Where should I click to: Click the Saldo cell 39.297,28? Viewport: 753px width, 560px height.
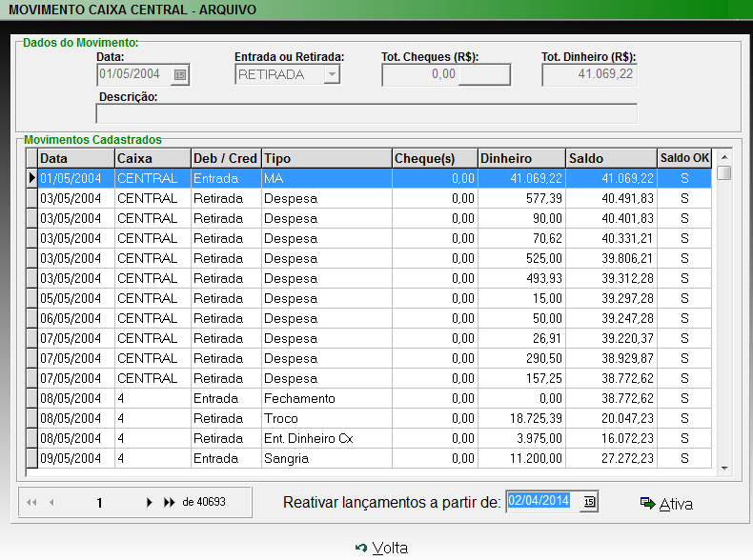[x=611, y=298]
